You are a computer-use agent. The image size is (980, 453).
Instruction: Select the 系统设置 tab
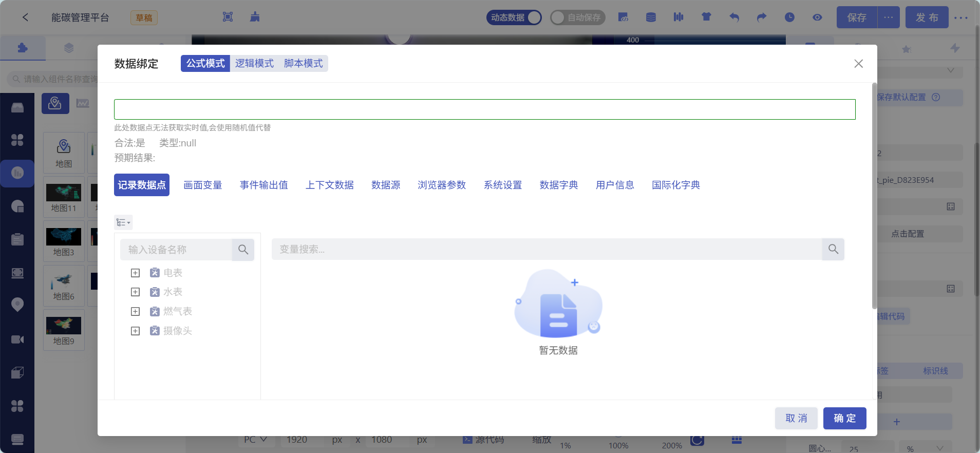(x=503, y=185)
